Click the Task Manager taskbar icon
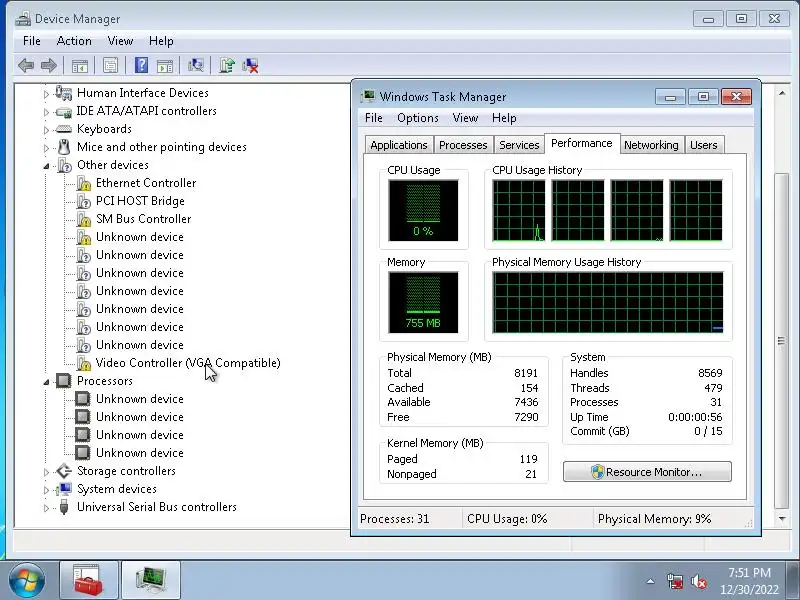Image resolution: width=800 pixels, height=600 pixels. 151,580
